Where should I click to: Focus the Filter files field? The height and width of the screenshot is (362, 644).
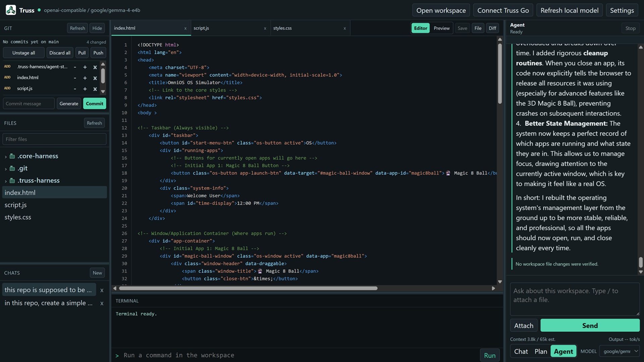coord(54,139)
